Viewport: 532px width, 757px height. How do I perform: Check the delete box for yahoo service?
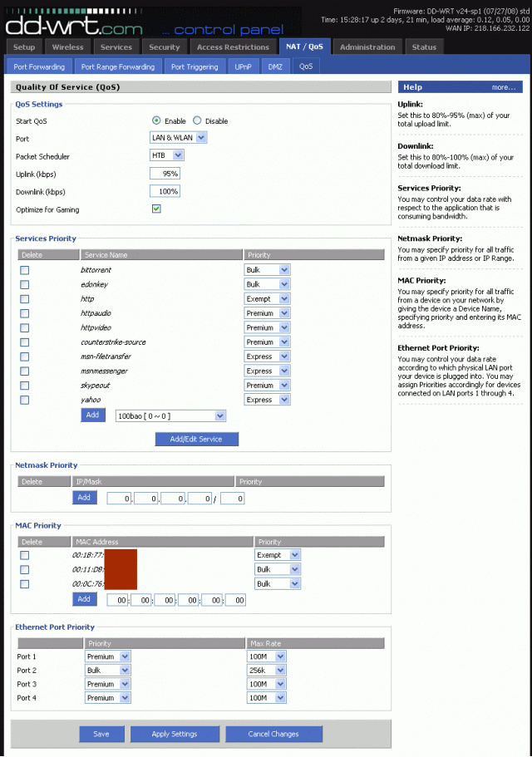click(25, 401)
